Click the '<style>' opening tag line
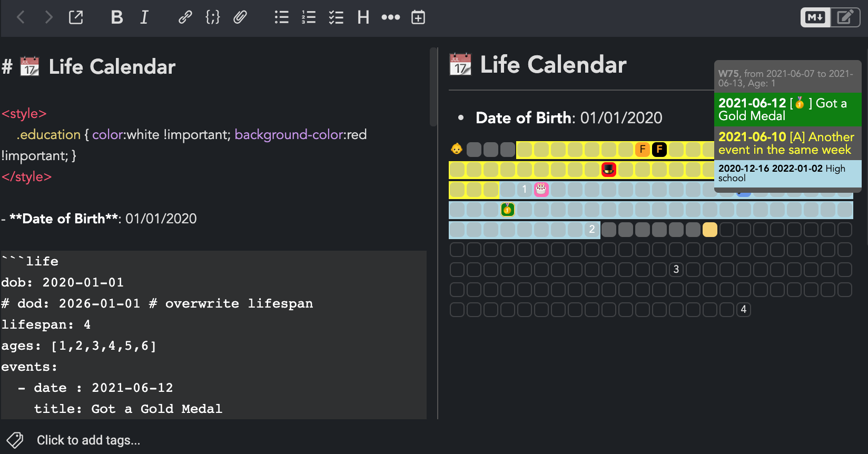 tap(24, 114)
